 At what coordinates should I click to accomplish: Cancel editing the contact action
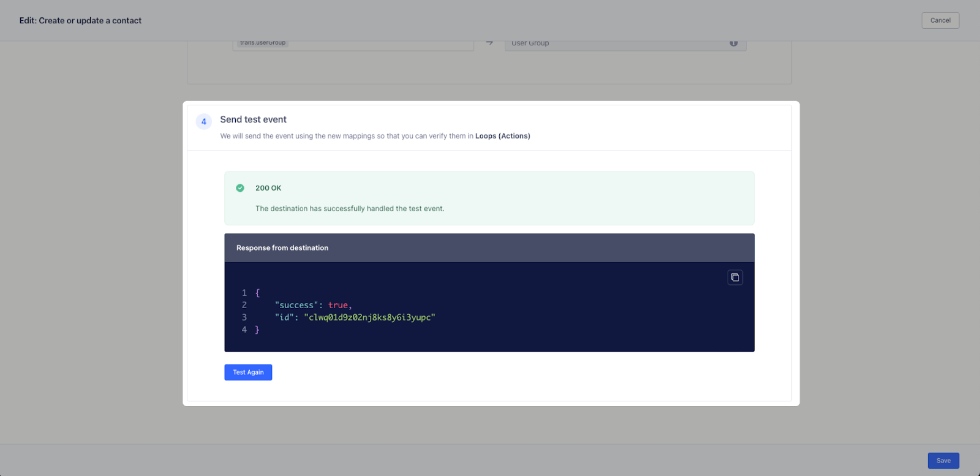coord(940,20)
